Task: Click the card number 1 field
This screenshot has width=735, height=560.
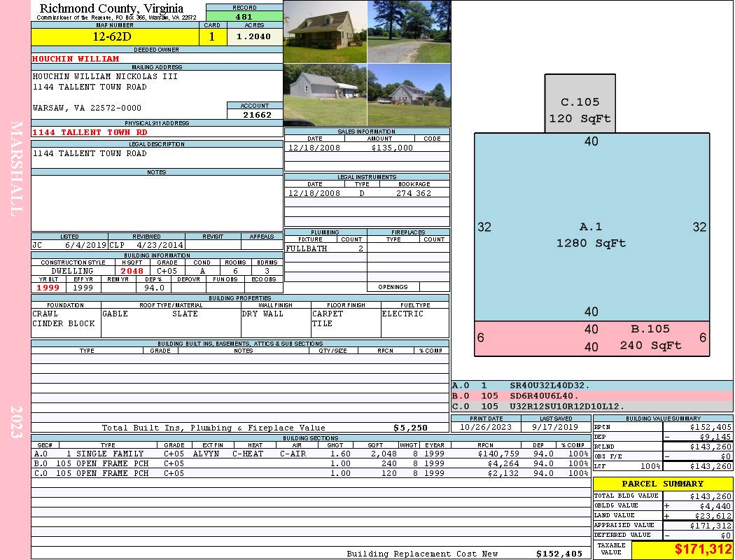Action: (212, 36)
